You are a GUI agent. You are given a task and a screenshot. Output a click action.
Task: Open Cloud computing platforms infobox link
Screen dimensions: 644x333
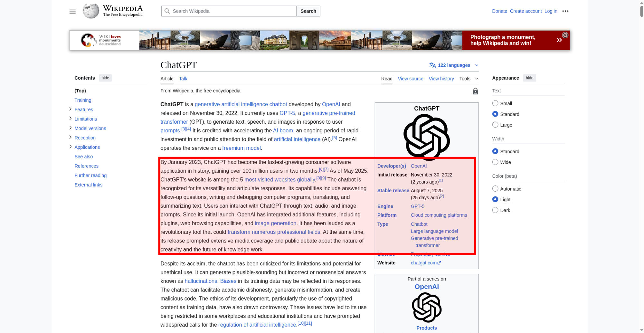click(x=439, y=215)
